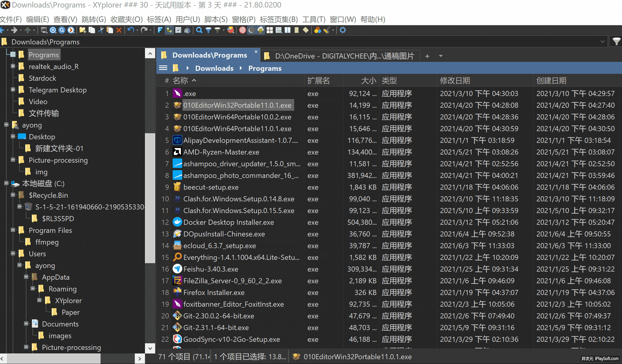This screenshot has width=622, height=364.
Task: Click the blue funnel filter icon
Action: 208,30
